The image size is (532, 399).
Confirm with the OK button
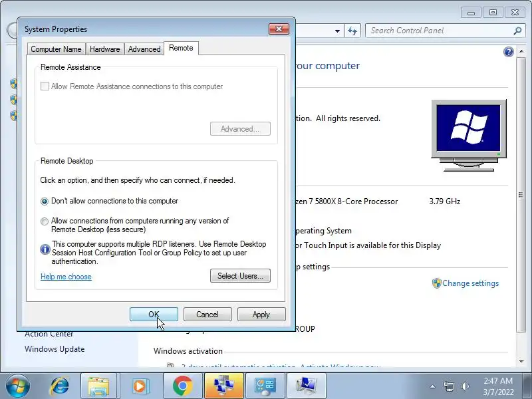coord(154,314)
